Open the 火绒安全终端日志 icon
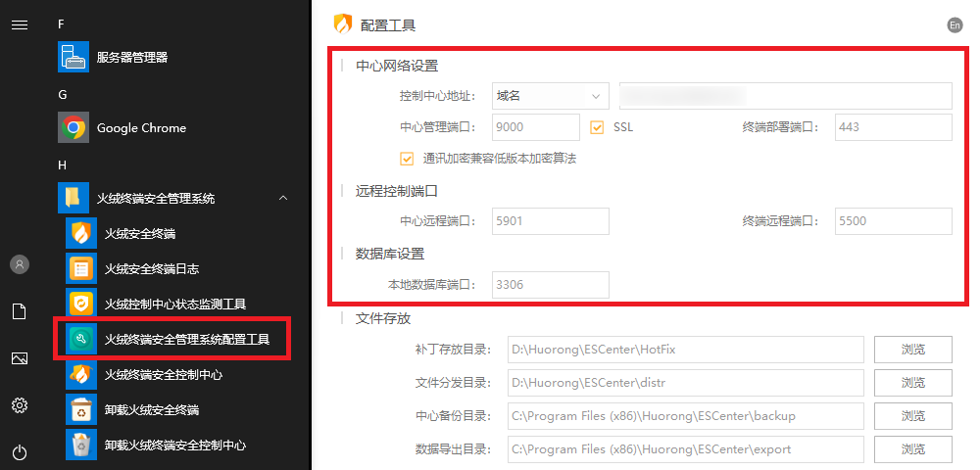The image size is (980, 470). tap(81, 269)
